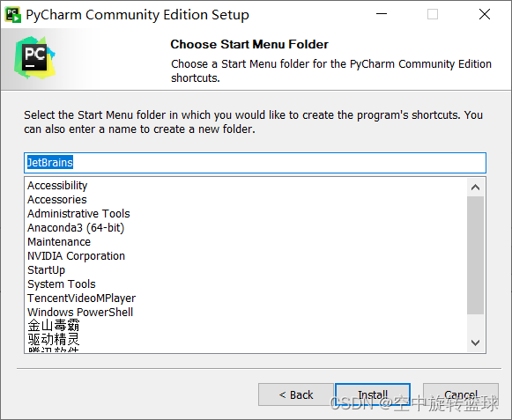Click the folder list scroll down arrow
Image resolution: width=512 pixels, height=420 pixels.
tap(476, 343)
